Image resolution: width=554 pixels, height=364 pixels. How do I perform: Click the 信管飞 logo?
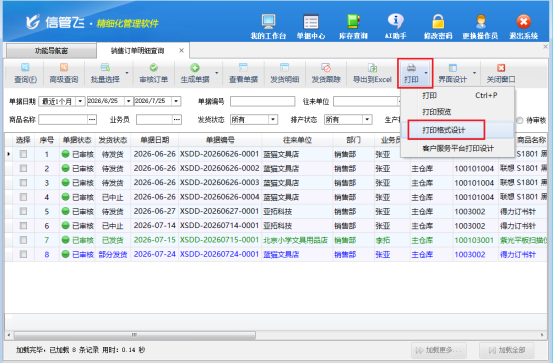point(55,22)
